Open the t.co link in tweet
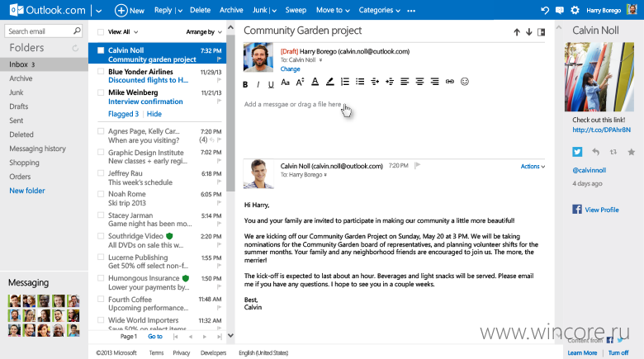The height and width of the screenshot is (359, 644). coord(601,130)
